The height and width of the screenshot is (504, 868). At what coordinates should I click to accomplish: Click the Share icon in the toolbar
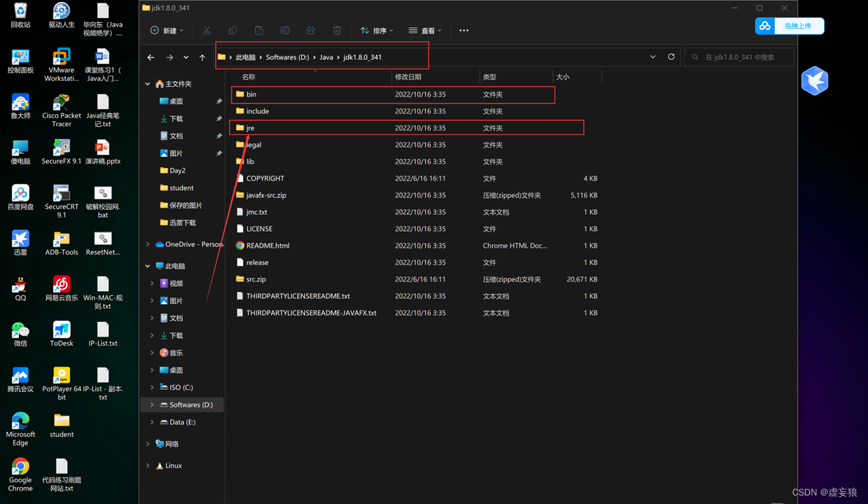311,30
